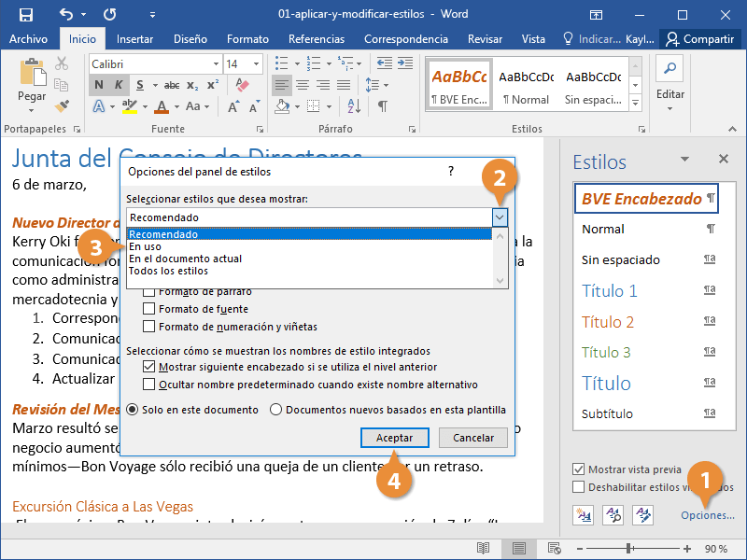Center the paragraph text
The height and width of the screenshot is (560, 747).
[x=303, y=85]
